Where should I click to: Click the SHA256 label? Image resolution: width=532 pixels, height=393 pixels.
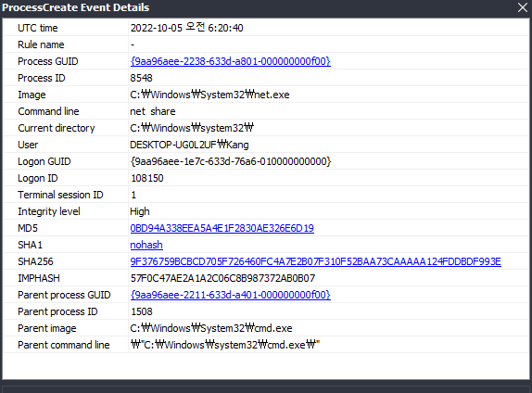pyautogui.click(x=35, y=261)
